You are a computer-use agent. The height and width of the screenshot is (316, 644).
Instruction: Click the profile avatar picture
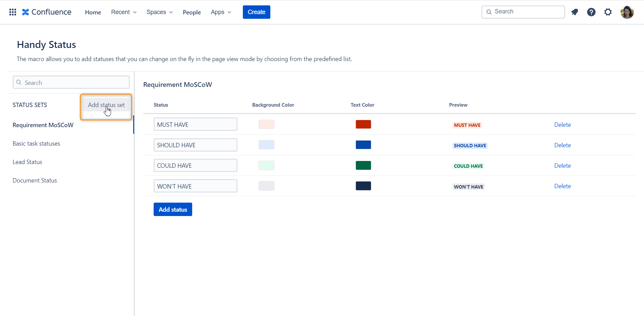627,12
